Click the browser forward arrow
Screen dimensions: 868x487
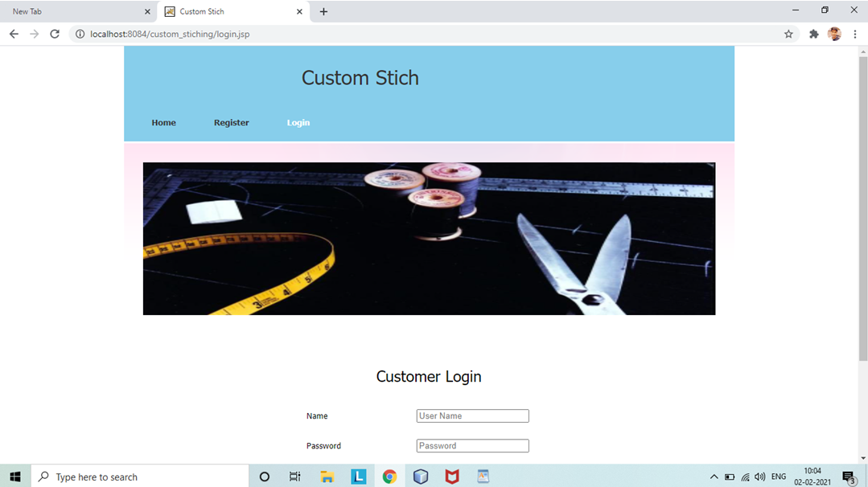pos(35,34)
